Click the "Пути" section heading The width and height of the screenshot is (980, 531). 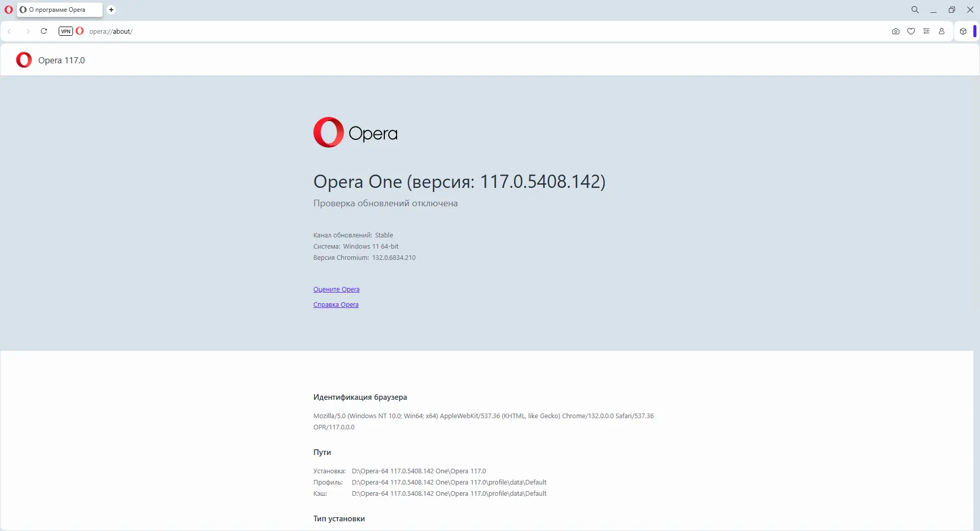[322, 452]
